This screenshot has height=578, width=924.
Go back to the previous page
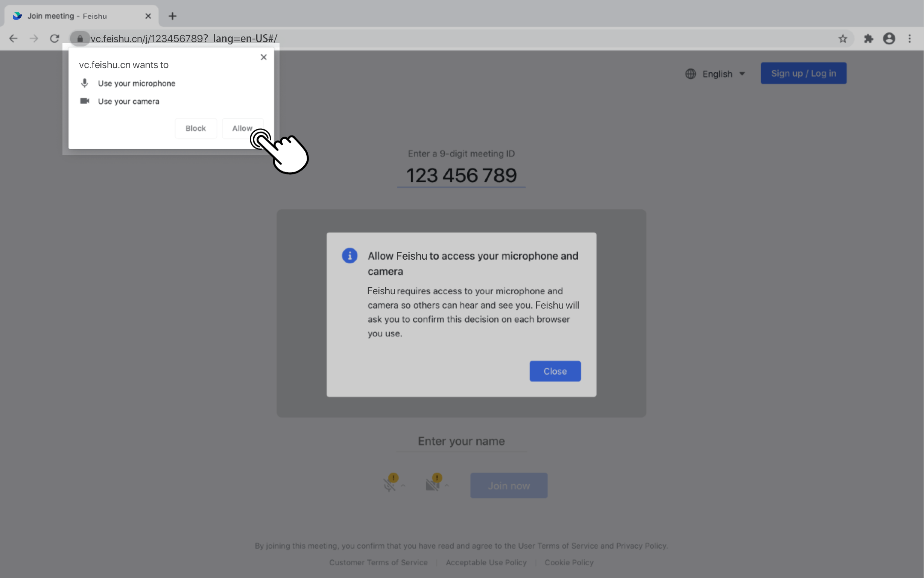[14, 38]
